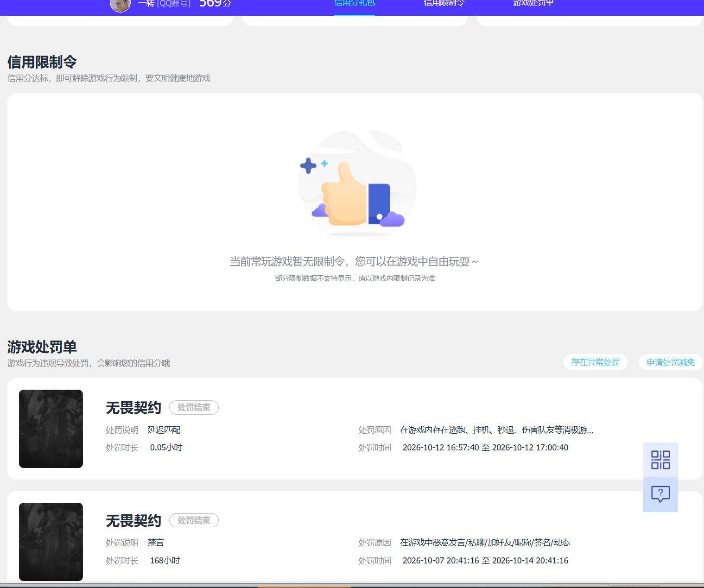Click the user avatar in top bar
This screenshot has width=704, height=588.
tap(120, 5)
